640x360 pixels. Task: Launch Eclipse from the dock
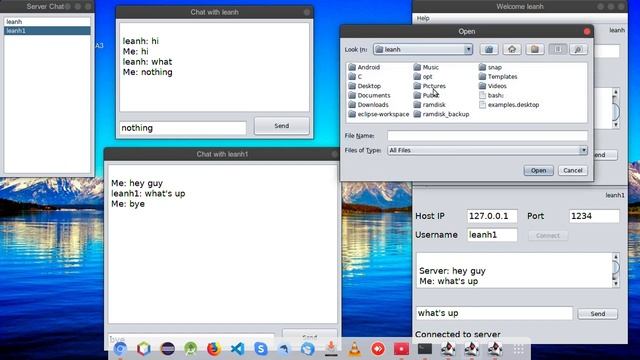pyautogui.click(x=167, y=349)
